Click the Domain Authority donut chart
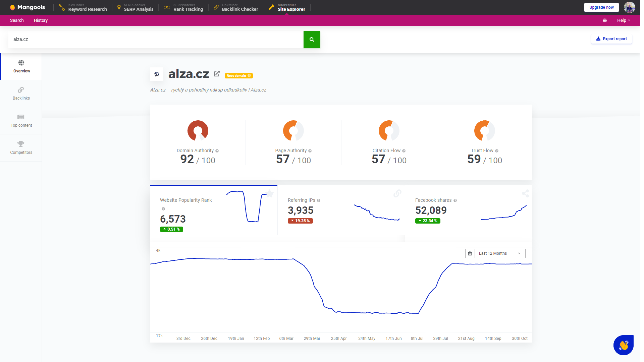Image resolution: width=644 pixels, height=362 pixels. [x=198, y=131]
